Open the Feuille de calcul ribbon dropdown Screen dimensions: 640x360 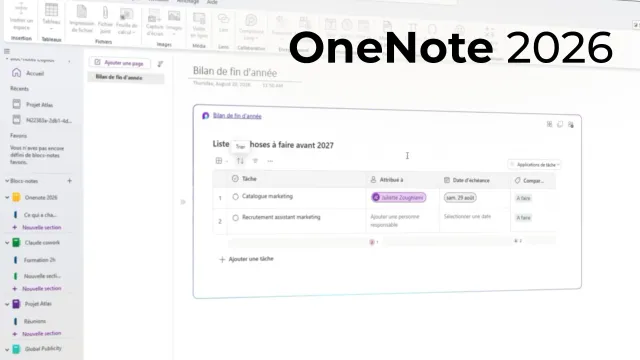(x=127, y=21)
